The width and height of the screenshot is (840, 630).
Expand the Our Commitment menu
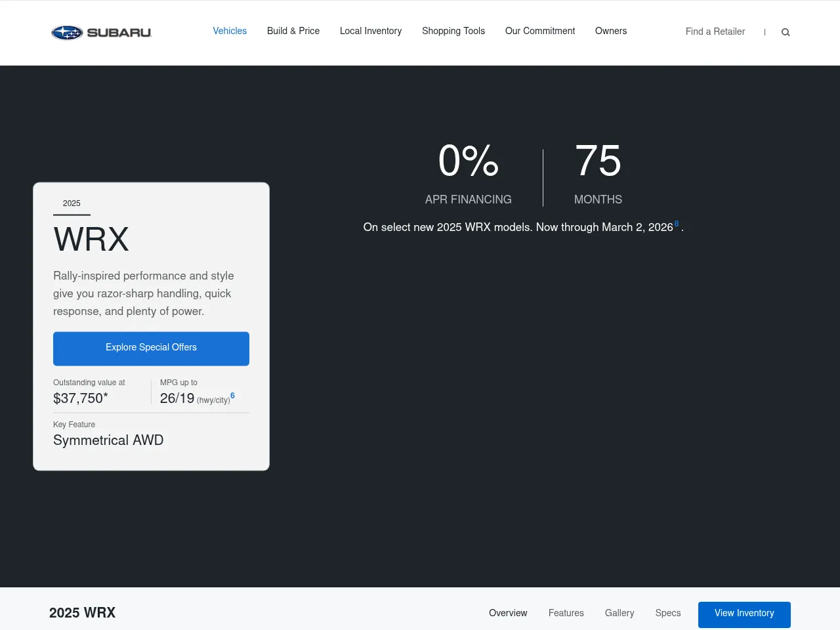(x=540, y=31)
